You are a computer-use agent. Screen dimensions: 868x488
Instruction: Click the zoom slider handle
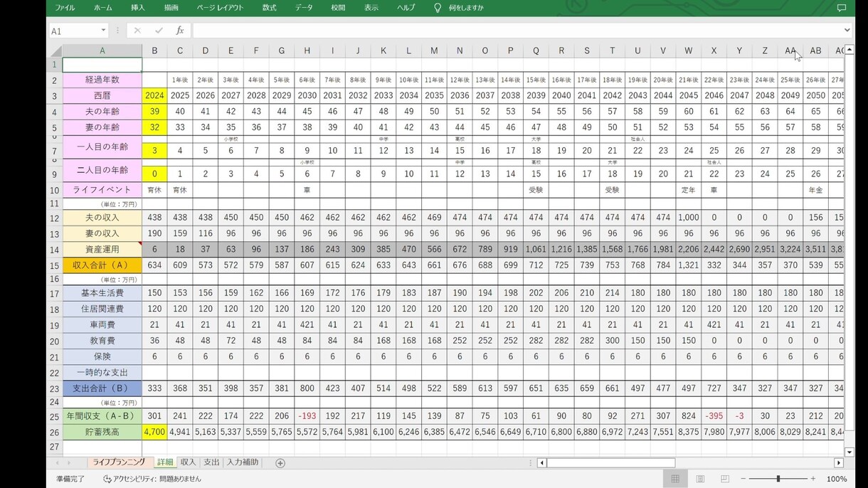pos(778,479)
